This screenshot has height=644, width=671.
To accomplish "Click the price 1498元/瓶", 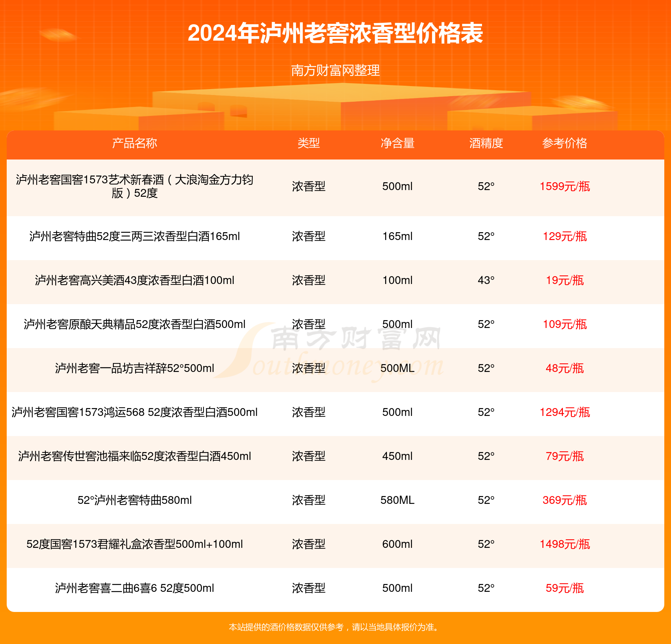I will point(565,544).
